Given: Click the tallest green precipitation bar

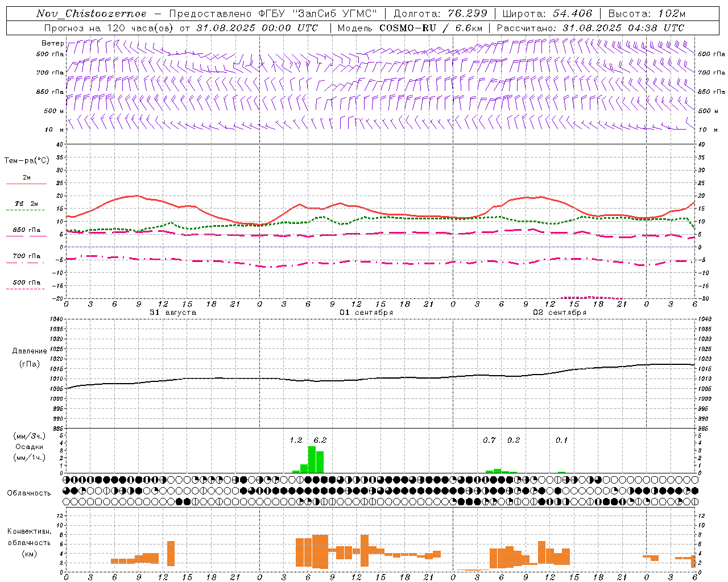Looking at the screenshot, I should click(312, 460).
